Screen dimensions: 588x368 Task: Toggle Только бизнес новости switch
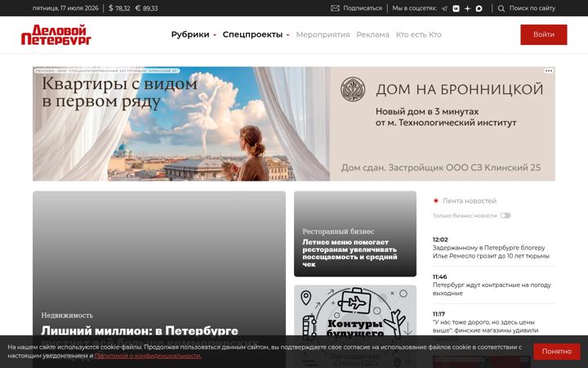(506, 216)
